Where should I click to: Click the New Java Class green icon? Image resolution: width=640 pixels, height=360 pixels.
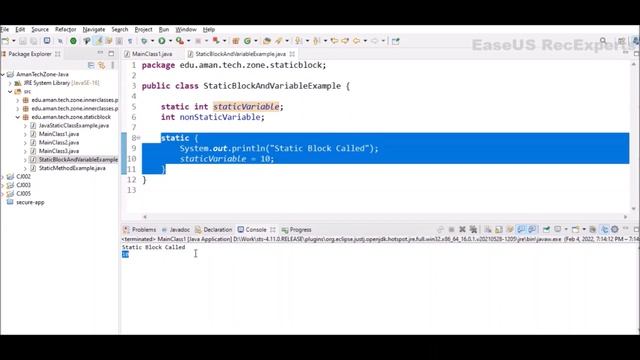coord(247,41)
